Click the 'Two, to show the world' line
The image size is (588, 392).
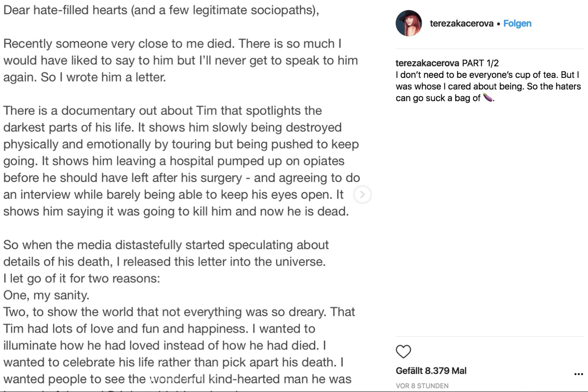(x=179, y=312)
